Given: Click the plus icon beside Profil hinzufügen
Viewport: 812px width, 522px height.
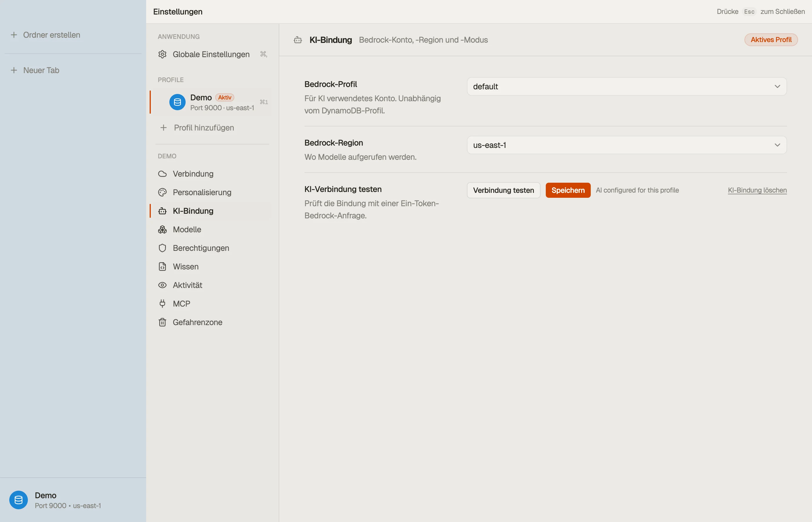Looking at the screenshot, I should coord(164,128).
